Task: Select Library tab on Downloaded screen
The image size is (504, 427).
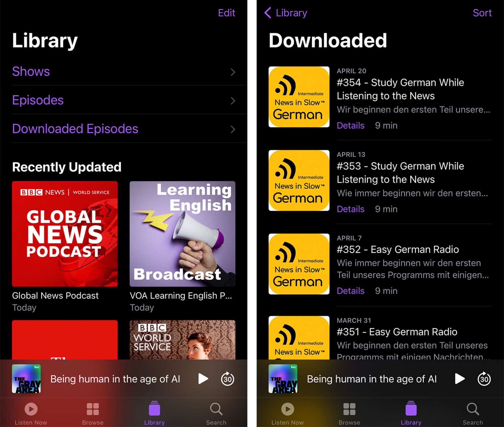Action: coord(411,414)
